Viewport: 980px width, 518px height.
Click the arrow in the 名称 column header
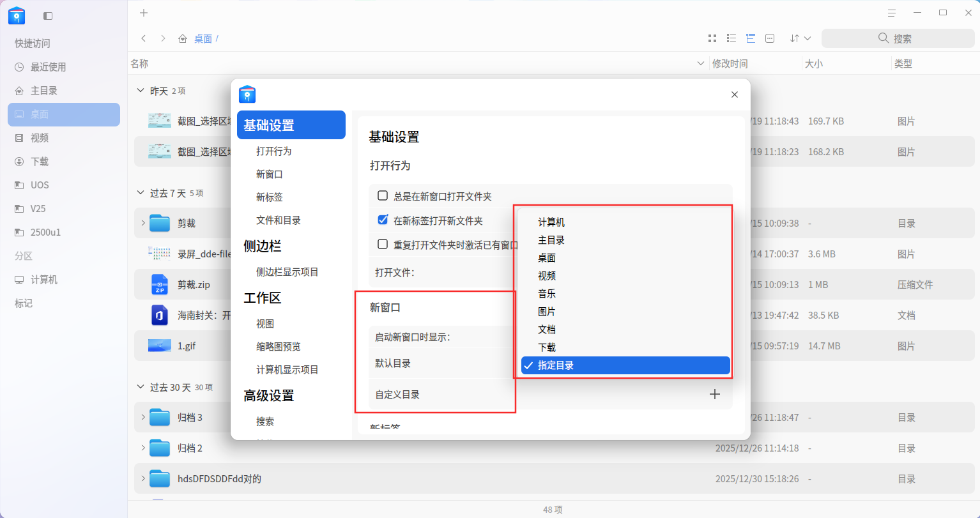click(x=701, y=64)
